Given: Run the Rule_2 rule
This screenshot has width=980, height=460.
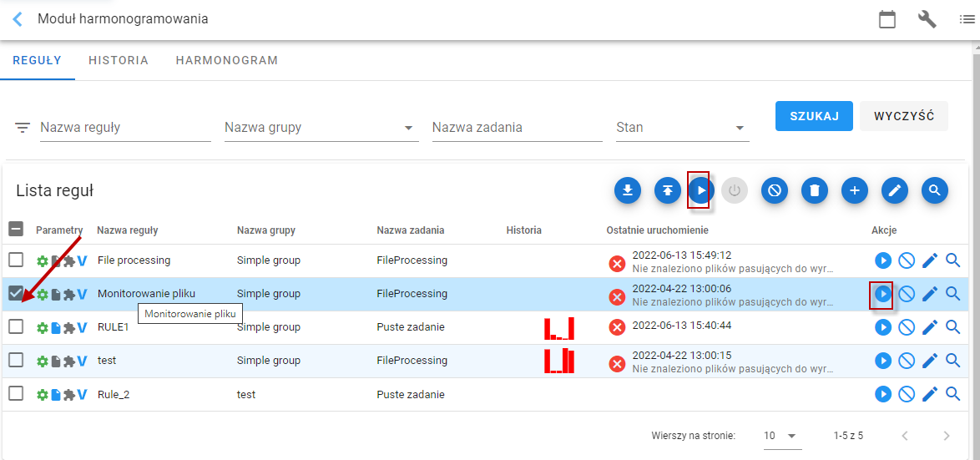Looking at the screenshot, I should click(x=882, y=394).
